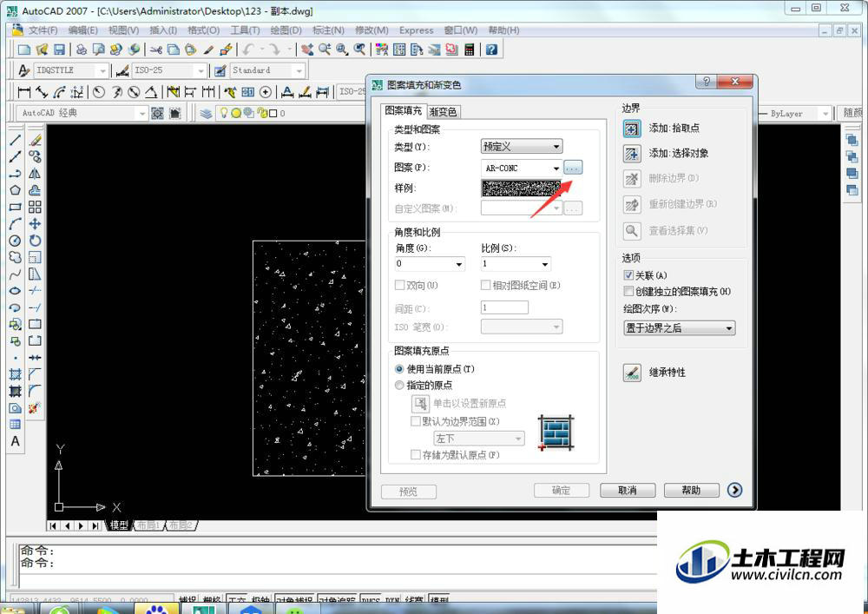Open the QuickCalc calculator icon
The width and height of the screenshot is (868, 614).
coord(470,50)
